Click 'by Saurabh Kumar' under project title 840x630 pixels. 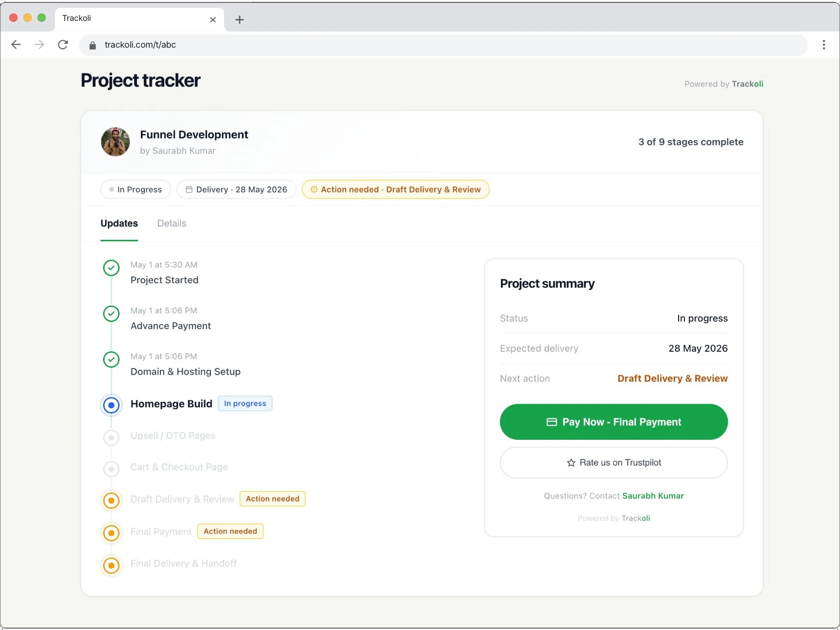click(177, 151)
